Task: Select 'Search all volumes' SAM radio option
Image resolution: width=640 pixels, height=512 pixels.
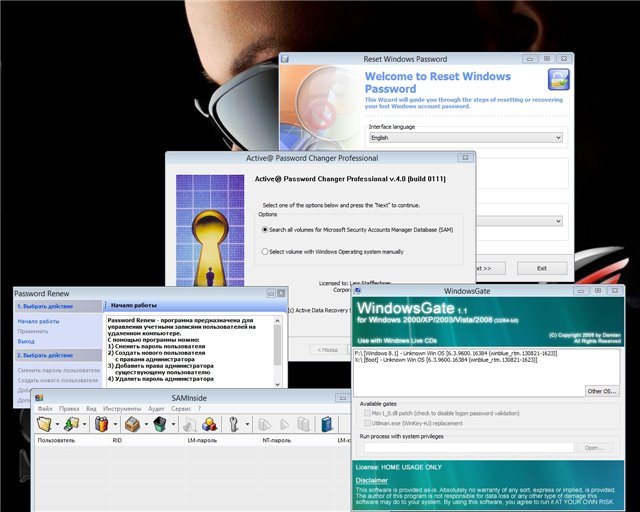Action: pyautogui.click(x=265, y=229)
